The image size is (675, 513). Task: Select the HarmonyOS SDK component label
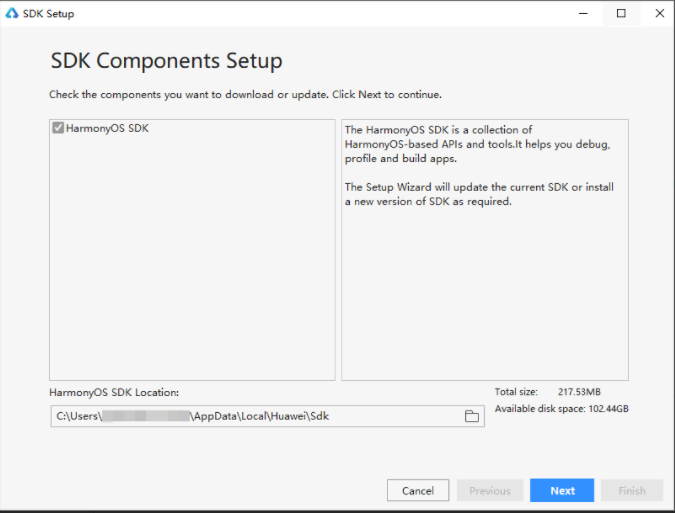point(107,129)
